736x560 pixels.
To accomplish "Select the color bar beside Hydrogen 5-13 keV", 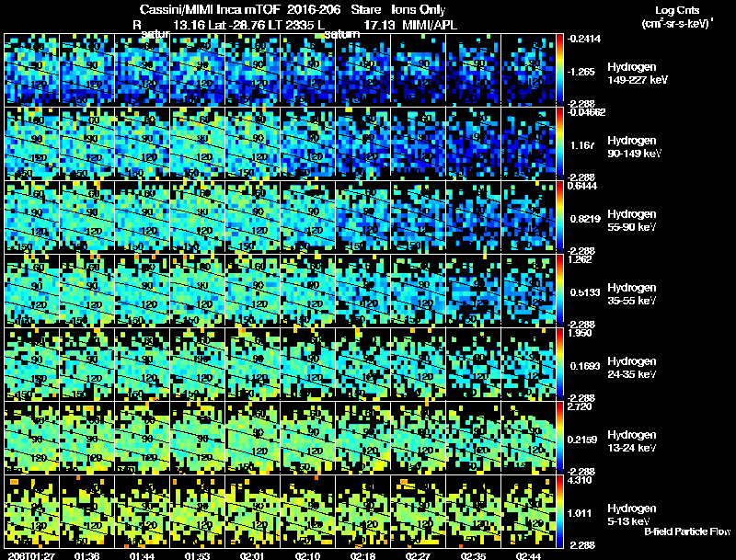I will [559, 511].
